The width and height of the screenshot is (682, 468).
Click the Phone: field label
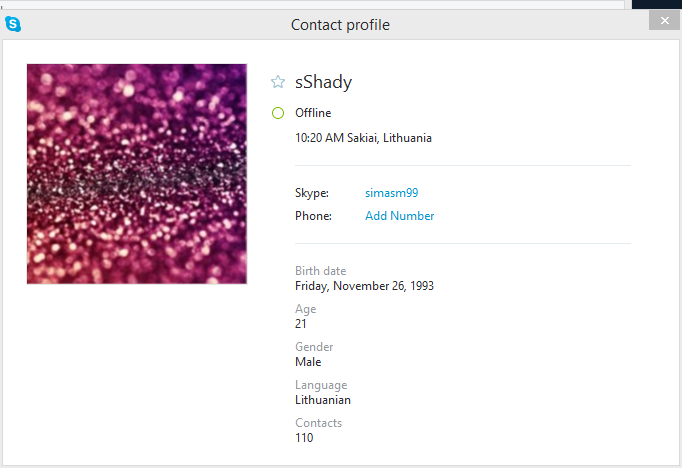(313, 216)
